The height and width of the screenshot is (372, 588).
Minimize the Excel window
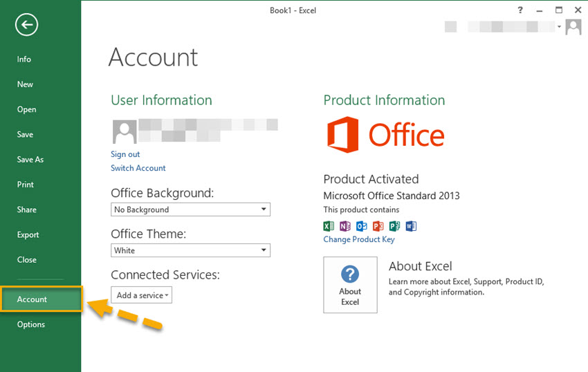click(x=540, y=10)
